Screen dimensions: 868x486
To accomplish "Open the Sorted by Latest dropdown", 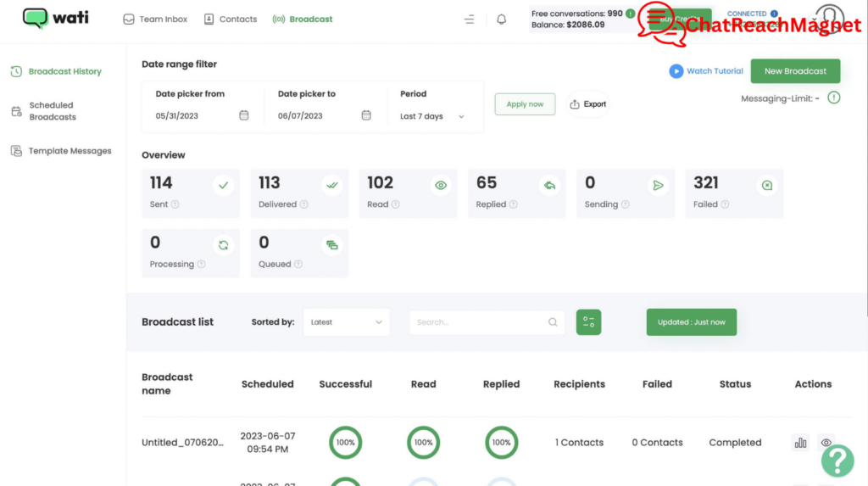I will coord(347,322).
